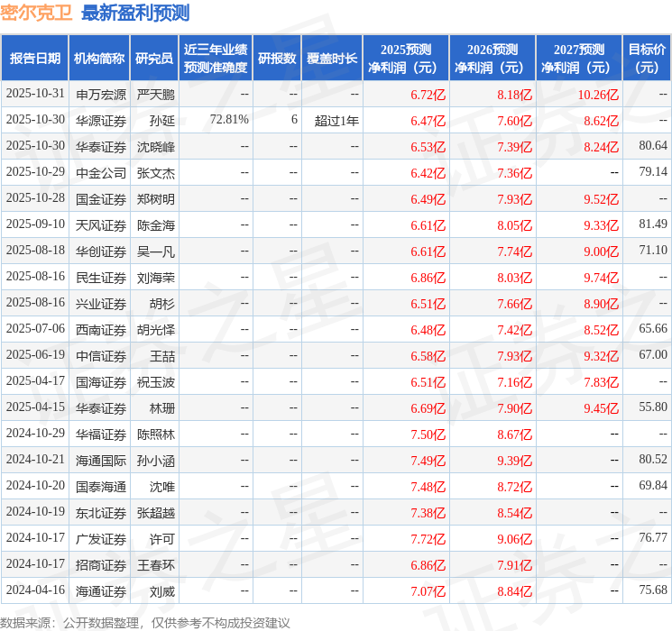Image resolution: width=672 pixels, height=631 pixels.
Task: Select researcher 沈晓峰
Action: tap(155, 147)
